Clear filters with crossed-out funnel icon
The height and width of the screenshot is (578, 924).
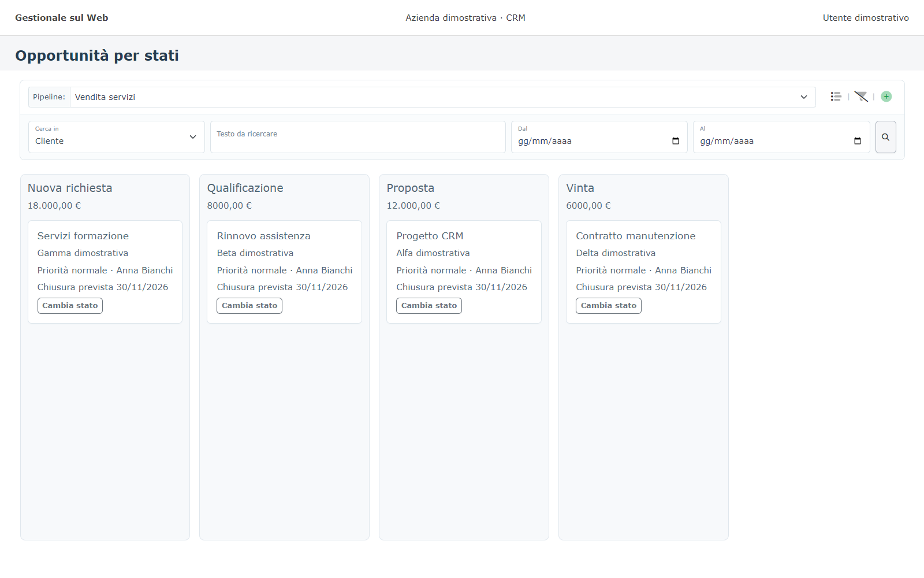tap(861, 97)
